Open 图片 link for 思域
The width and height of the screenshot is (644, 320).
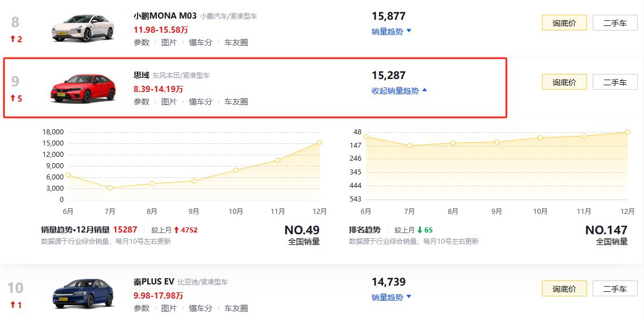(x=169, y=102)
